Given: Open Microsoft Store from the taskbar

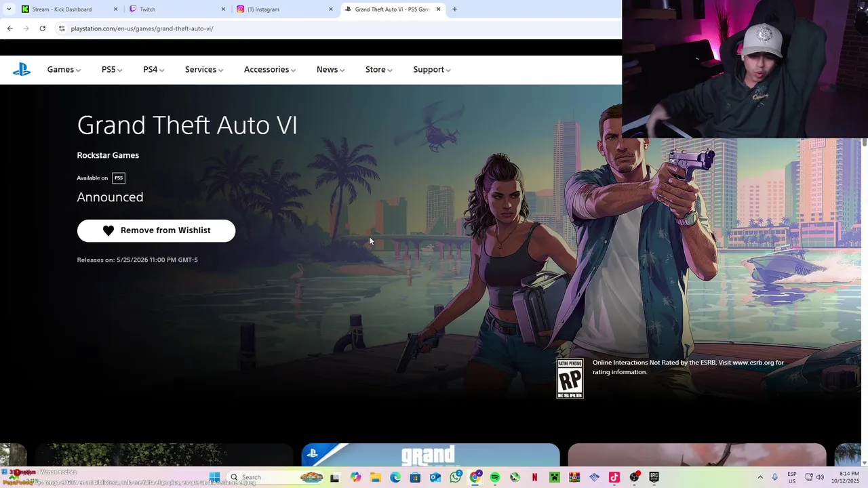Looking at the screenshot, I should tap(415, 477).
